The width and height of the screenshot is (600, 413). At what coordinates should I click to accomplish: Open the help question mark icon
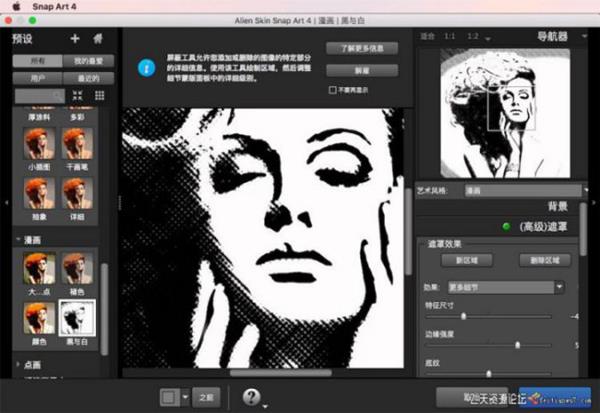point(252,396)
